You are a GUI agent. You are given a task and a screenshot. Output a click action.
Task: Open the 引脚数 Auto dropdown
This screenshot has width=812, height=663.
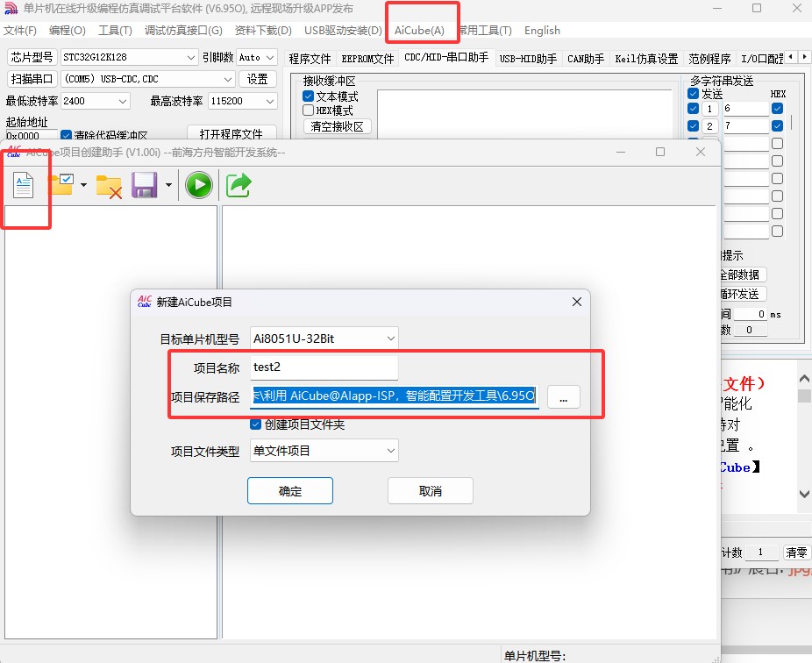click(x=256, y=57)
